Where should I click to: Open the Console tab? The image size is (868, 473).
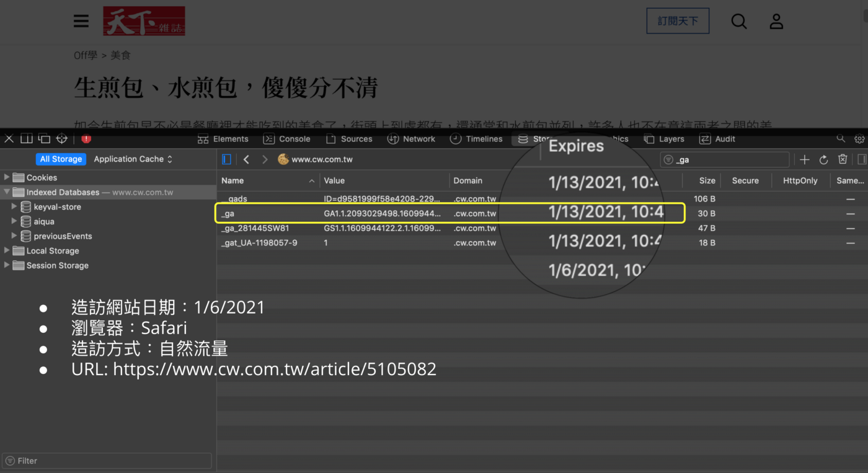[286, 139]
